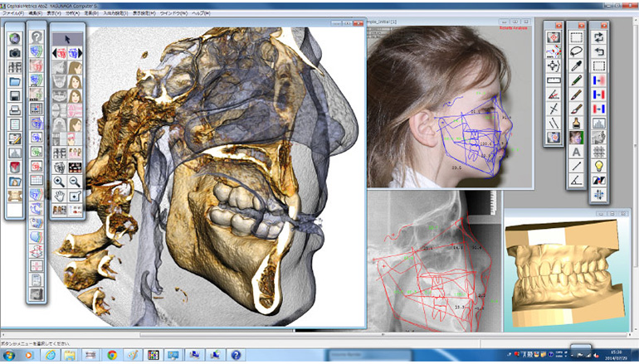Viewport: 639px width, 364px height.
Task: Click the question mark help icon
Action: (37, 37)
